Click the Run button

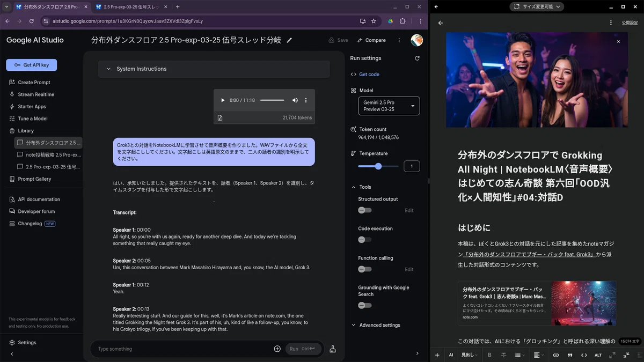pyautogui.click(x=303, y=349)
